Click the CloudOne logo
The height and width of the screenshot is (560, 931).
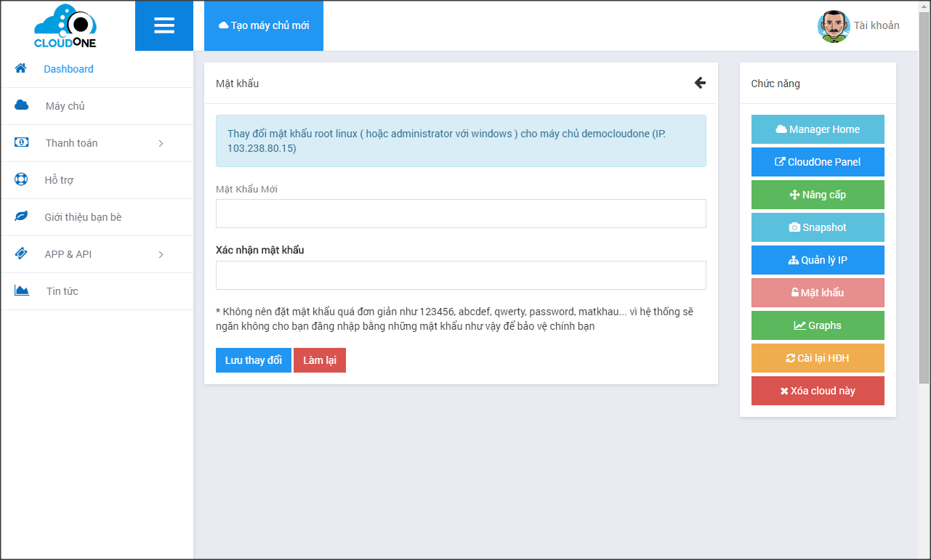tap(65, 26)
